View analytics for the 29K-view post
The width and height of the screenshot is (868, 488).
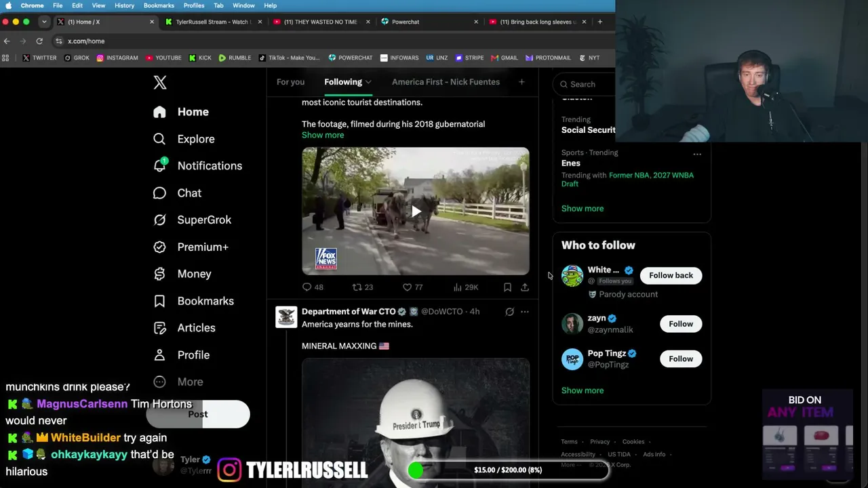click(466, 287)
